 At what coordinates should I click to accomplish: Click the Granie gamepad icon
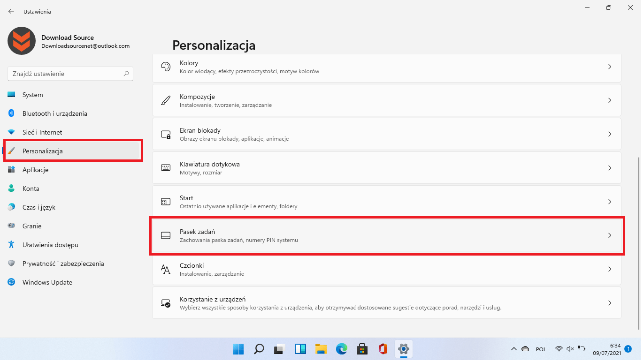(x=12, y=226)
